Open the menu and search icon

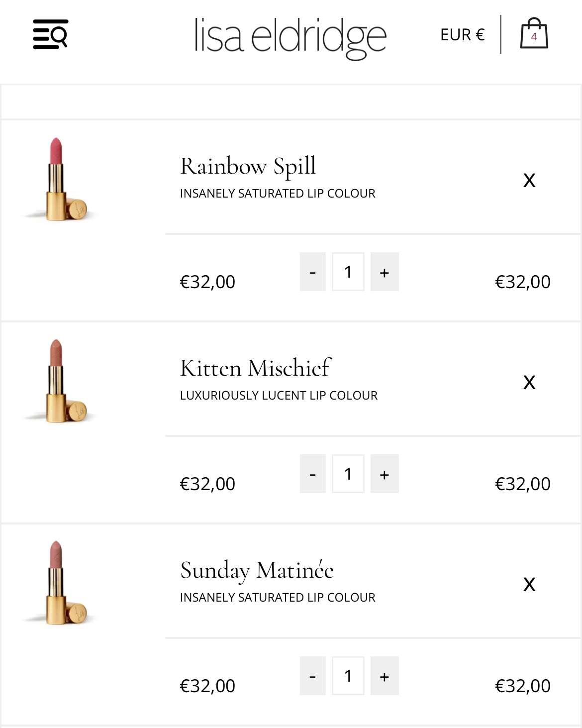coord(50,34)
